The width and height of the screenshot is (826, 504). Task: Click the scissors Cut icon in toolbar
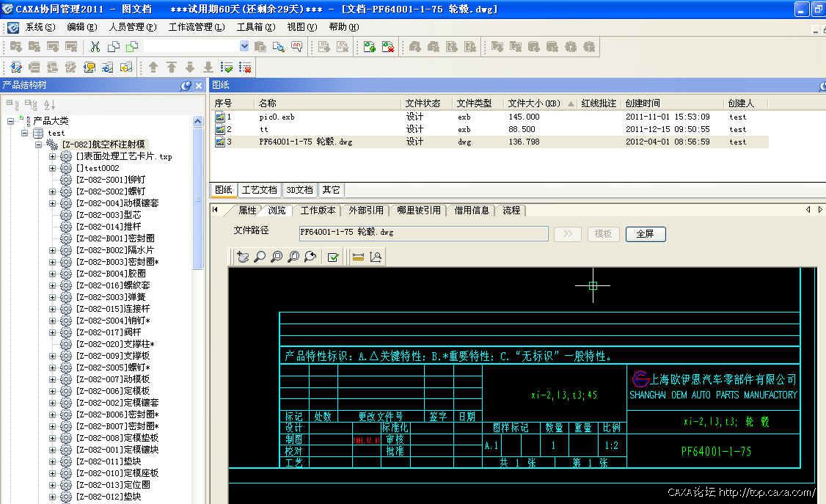95,47
